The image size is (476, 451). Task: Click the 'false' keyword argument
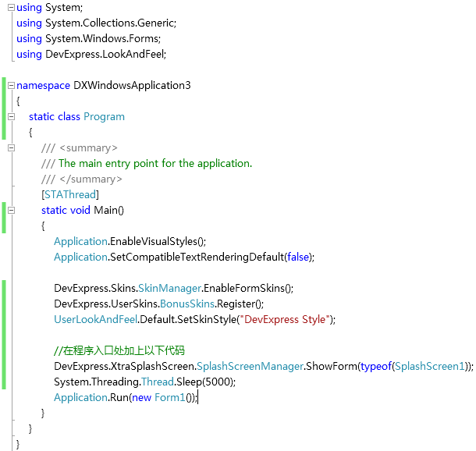(x=298, y=257)
